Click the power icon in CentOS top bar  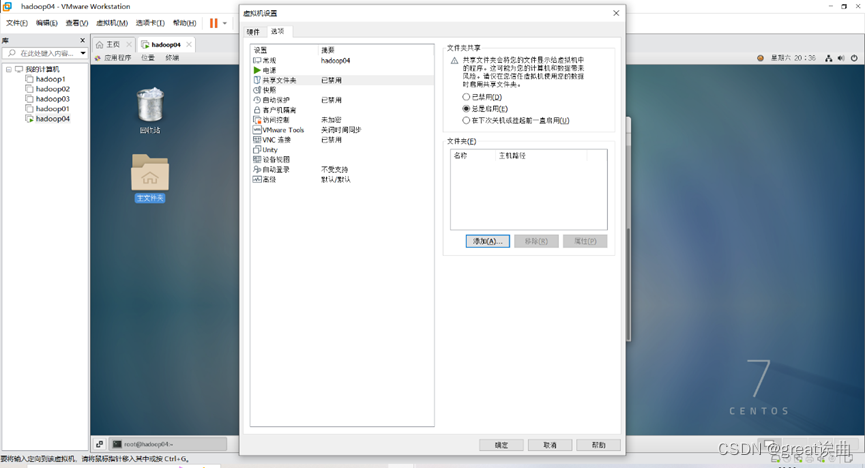854,58
